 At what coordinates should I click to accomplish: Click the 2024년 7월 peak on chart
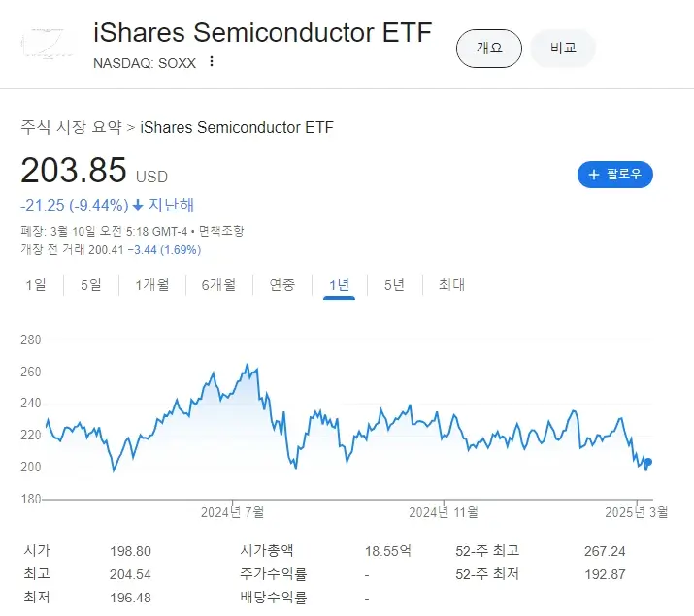(x=248, y=366)
